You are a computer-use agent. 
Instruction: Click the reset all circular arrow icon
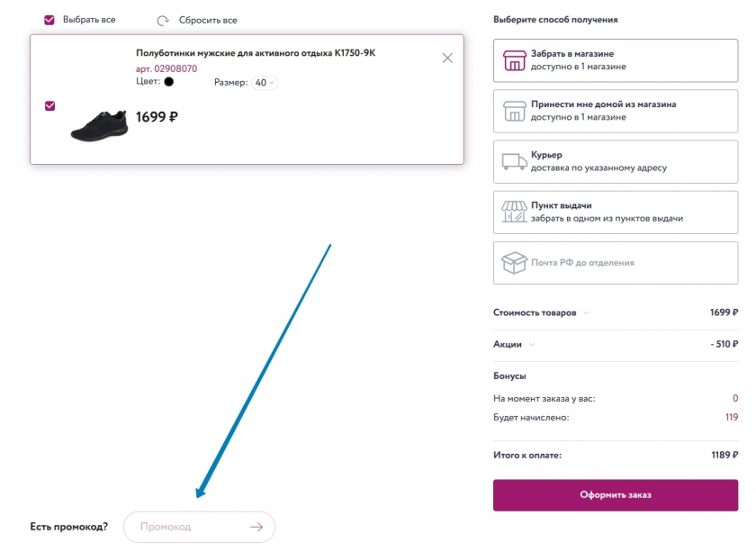coord(163,20)
